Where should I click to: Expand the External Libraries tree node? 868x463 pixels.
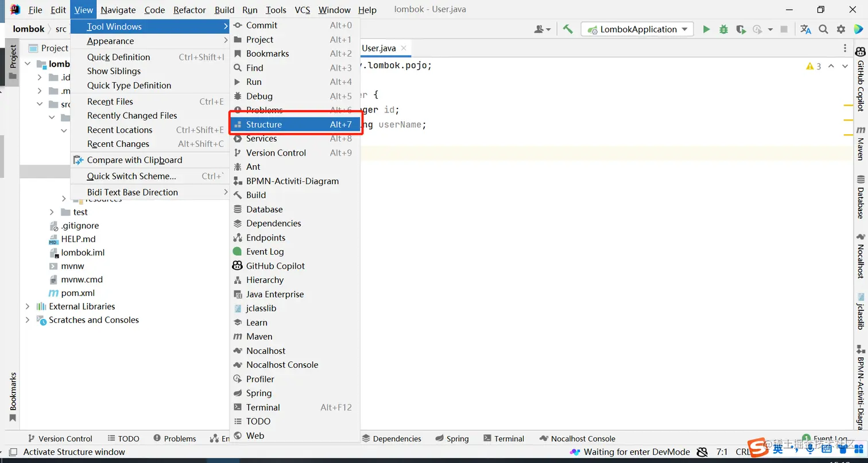pos(28,306)
